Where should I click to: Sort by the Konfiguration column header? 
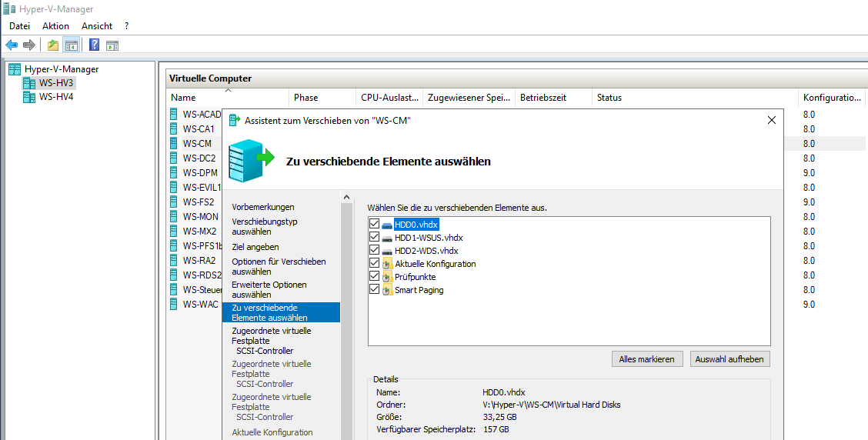point(833,98)
